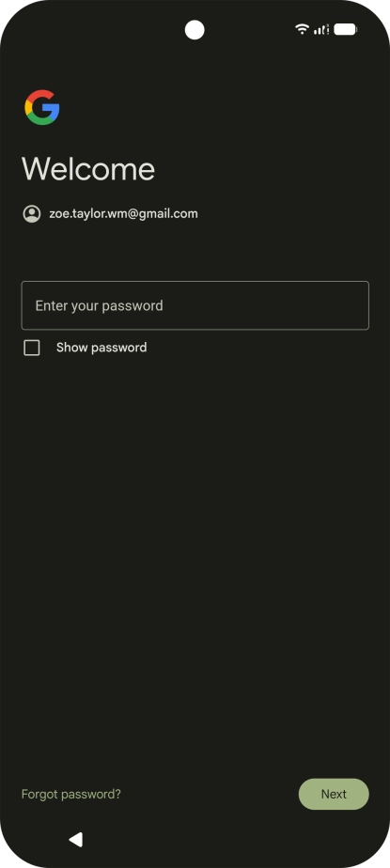The width and height of the screenshot is (390, 868).
Task: Tap the back navigation triangle
Action: (76, 839)
